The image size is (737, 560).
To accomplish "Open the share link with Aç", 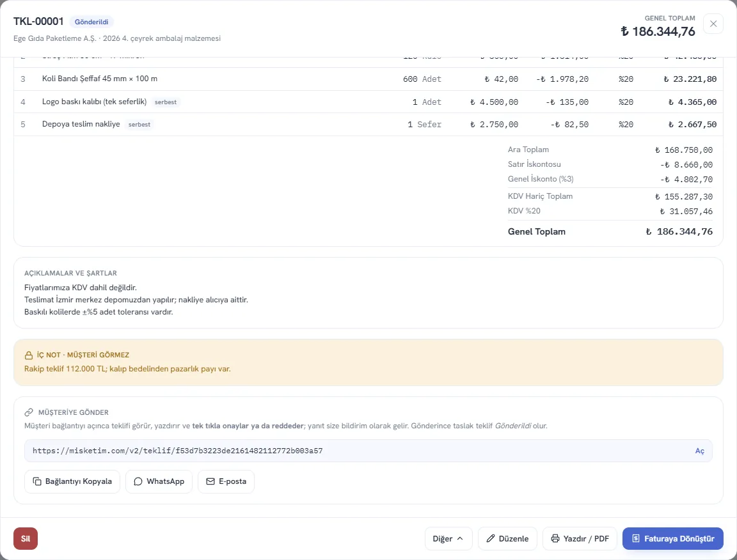I will (699, 451).
